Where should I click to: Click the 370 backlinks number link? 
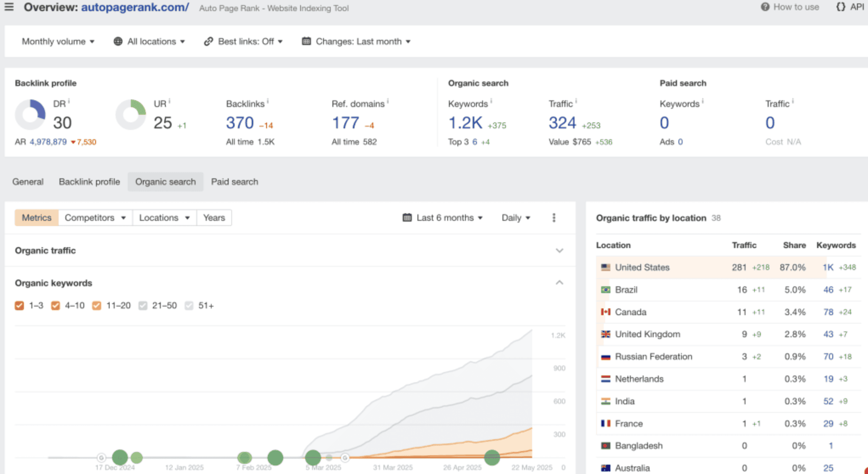(x=240, y=123)
